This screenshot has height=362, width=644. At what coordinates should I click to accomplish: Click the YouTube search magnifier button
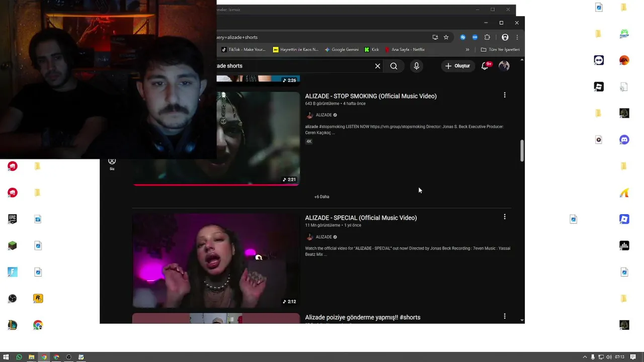pyautogui.click(x=394, y=66)
